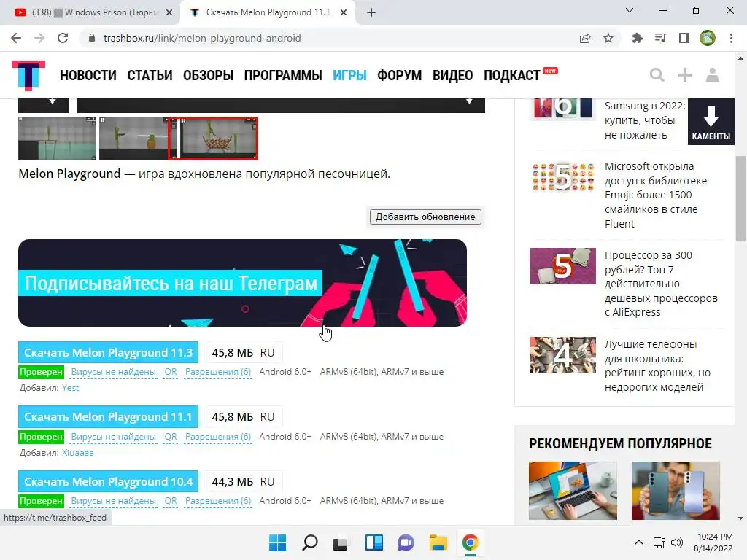Open the network icon in system tray
This screenshot has height=560, width=747.
659,542
